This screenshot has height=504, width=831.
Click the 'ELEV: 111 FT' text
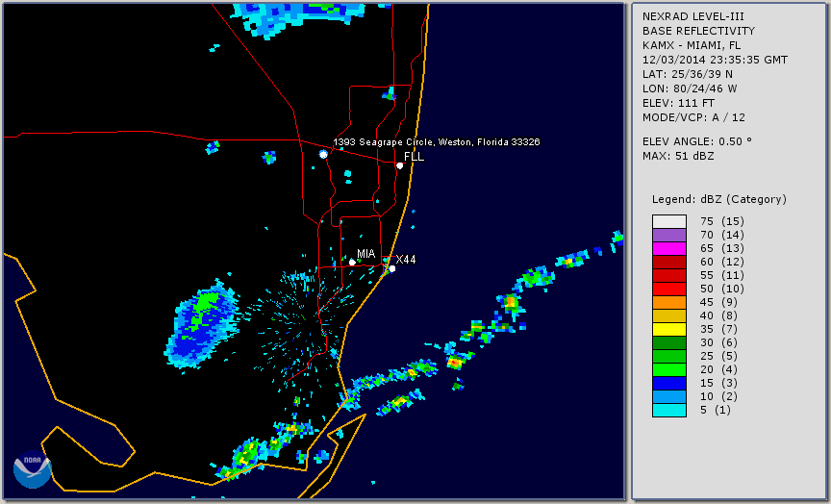pos(678,103)
